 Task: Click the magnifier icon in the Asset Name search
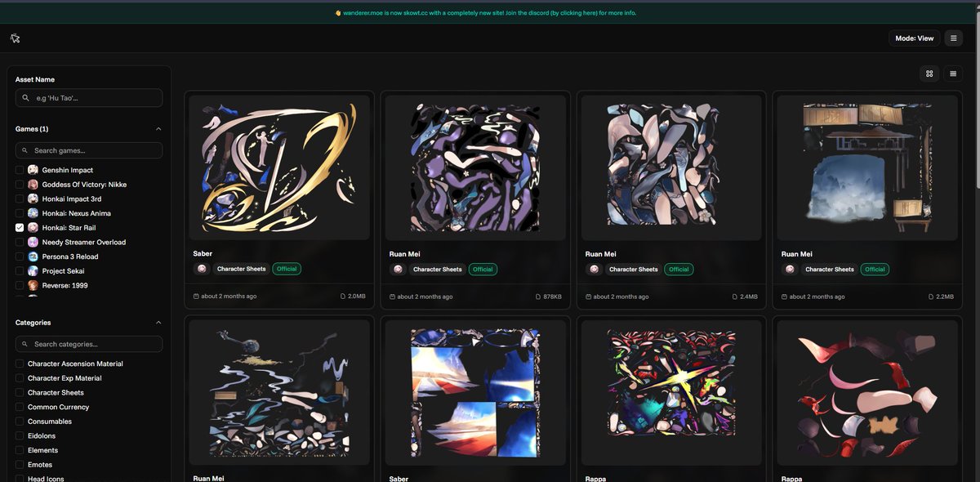[x=26, y=98]
